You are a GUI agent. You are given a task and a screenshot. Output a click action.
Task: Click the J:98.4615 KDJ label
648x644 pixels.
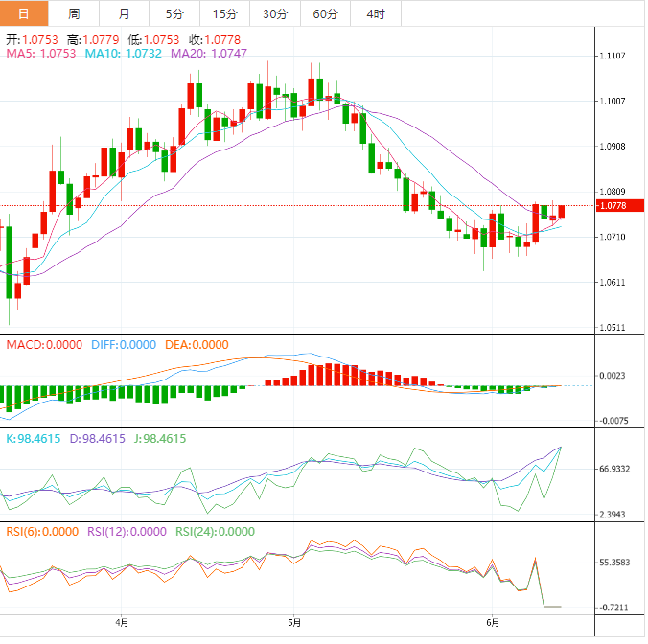[160, 439]
